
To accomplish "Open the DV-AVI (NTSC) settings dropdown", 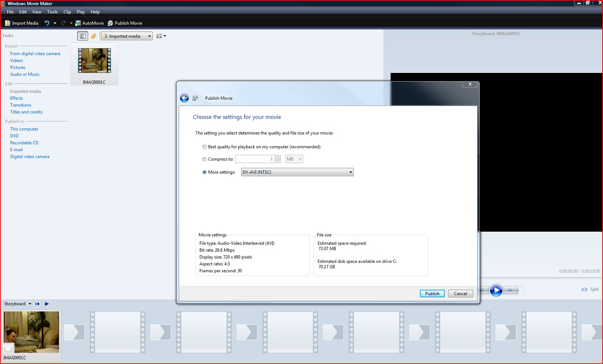I will pyautogui.click(x=297, y=172).
